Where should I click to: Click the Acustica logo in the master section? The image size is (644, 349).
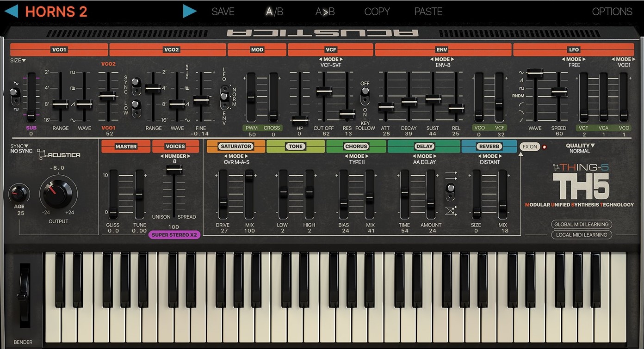(x=58, y=154)
